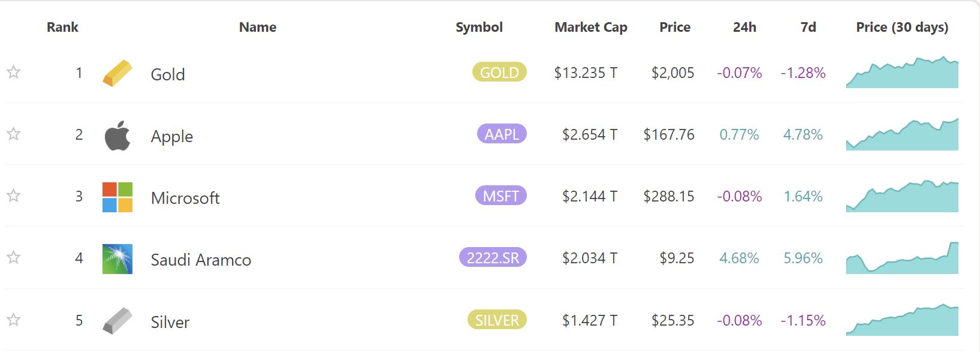Open the Microsoft name link
This screenshot has height=352, width=980.
185,198
